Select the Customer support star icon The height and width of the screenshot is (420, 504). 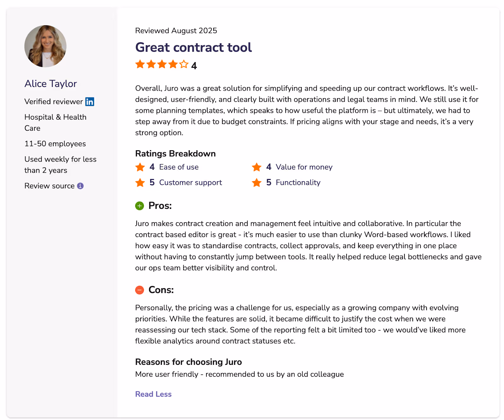[x=140, y=182]
